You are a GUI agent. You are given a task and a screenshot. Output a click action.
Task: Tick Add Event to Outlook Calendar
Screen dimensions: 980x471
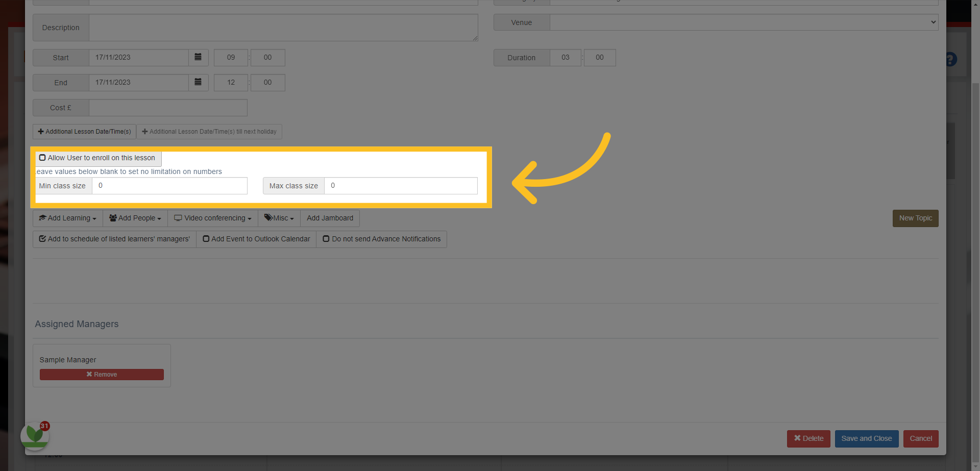pos(206,239)
